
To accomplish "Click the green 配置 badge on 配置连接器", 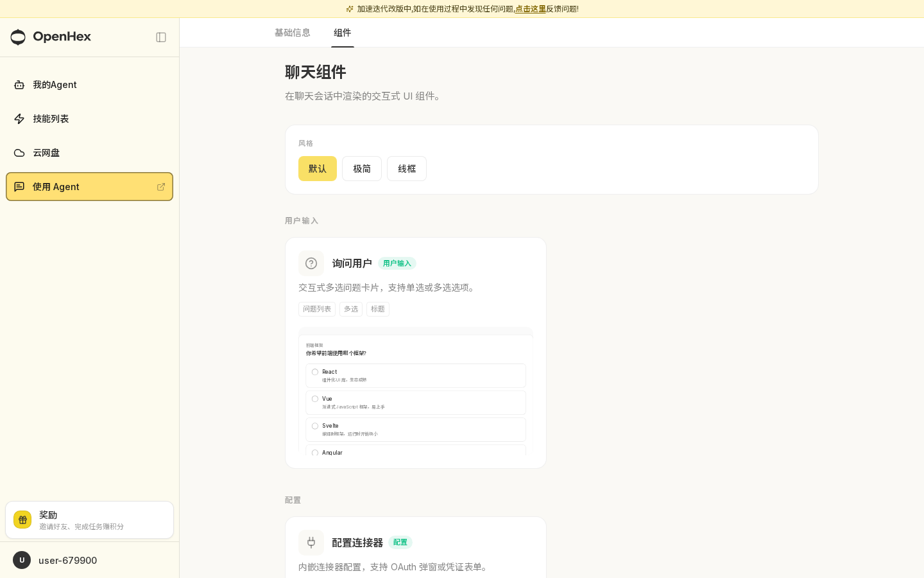I will pyautogui.click(x=400, y=543).
